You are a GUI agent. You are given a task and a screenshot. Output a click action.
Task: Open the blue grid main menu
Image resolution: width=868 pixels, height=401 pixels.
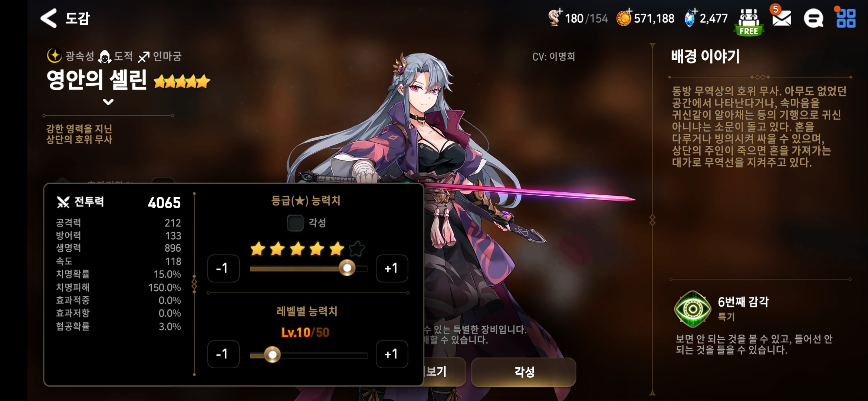(x=846, y=18)
